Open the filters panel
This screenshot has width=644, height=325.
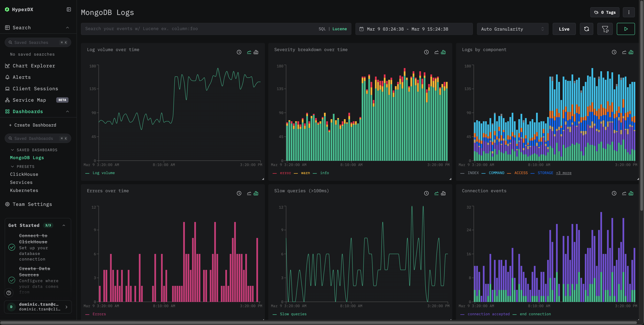click(x=605, y=29)
